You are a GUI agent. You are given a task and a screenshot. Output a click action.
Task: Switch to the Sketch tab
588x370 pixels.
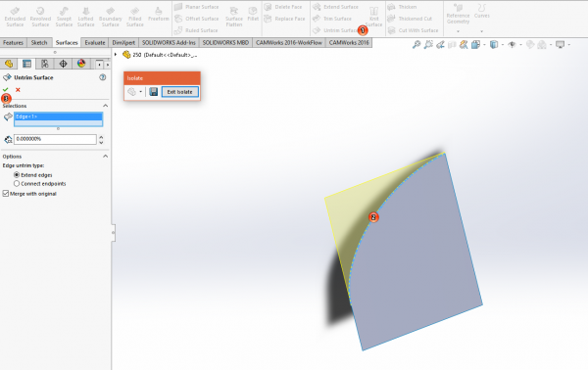pyautogui.click(x=39, y=43)
